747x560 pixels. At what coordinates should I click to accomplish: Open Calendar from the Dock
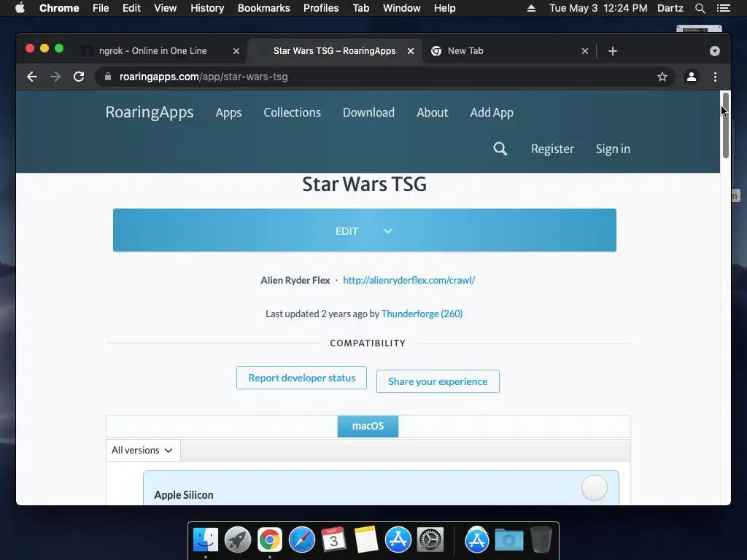click(334, 540)
